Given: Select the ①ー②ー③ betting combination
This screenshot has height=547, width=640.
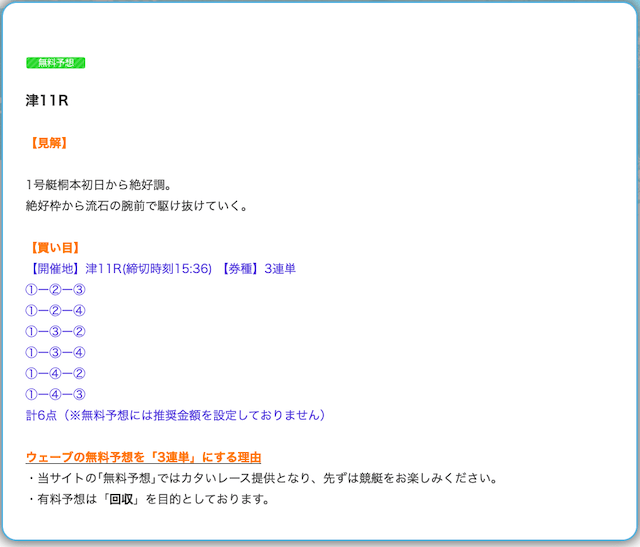Looking at the screenshot, I should [55, 290].
